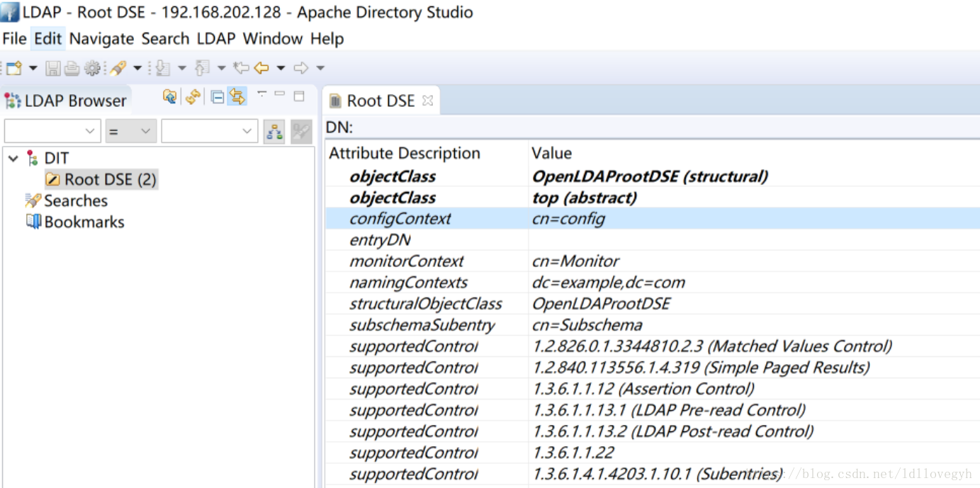This screenshot has width=980, height=488.
Task: Click the Save floppy disk icon
Action: point(53,68)
